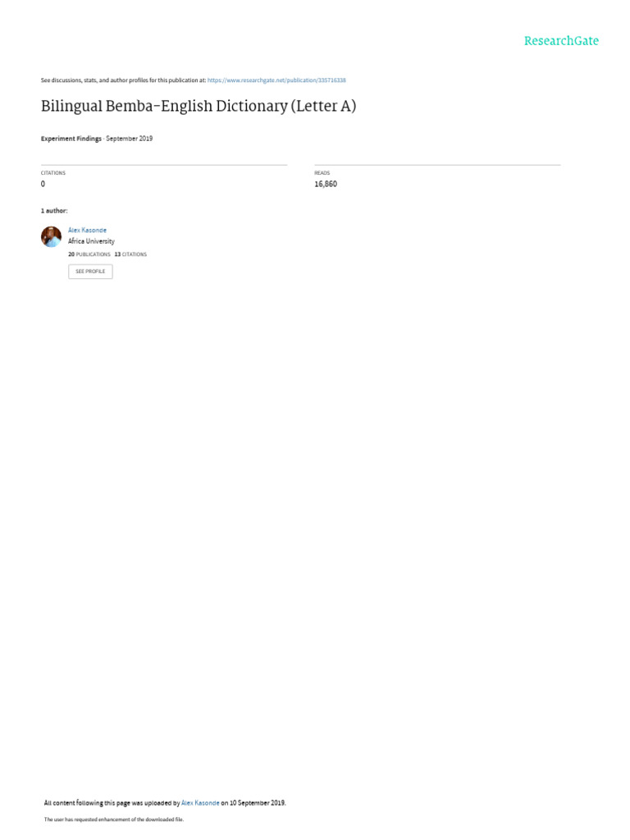630x840 pixels.
Task: Click the 1 author heading
Action: click(x=54, y=211)
